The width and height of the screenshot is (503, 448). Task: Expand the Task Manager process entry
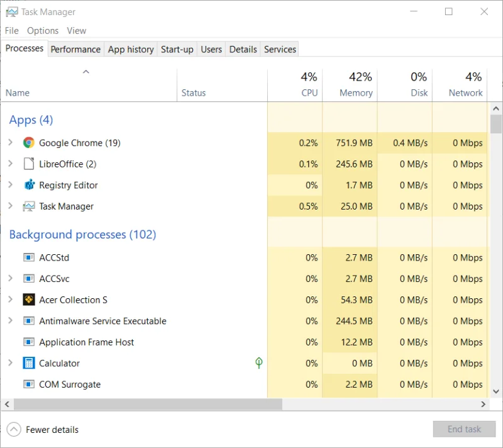[10, 206]
